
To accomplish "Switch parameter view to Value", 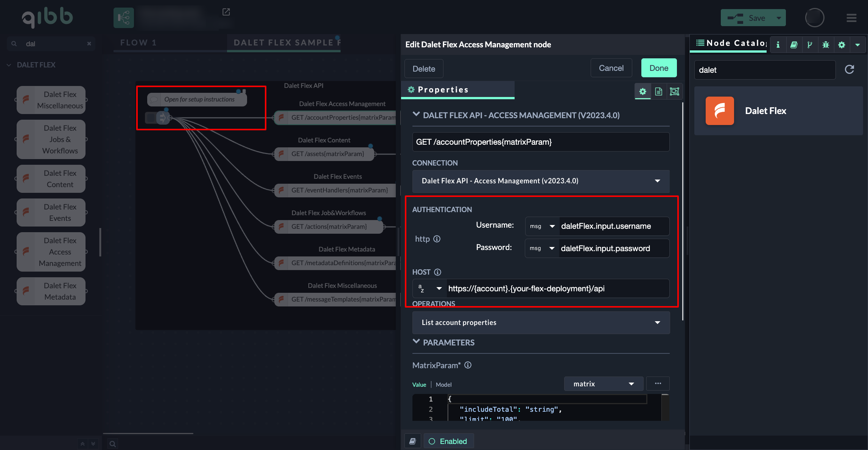I will (x=419, y=384).
